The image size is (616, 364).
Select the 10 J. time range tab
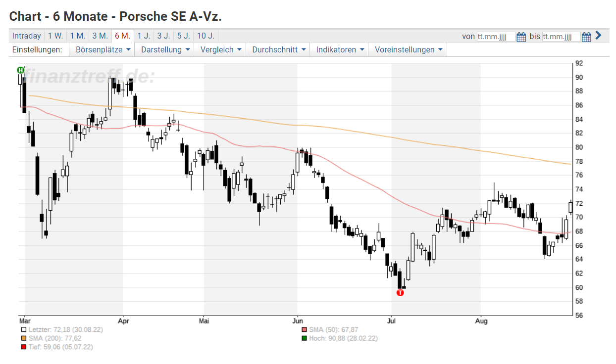(205, 36)
